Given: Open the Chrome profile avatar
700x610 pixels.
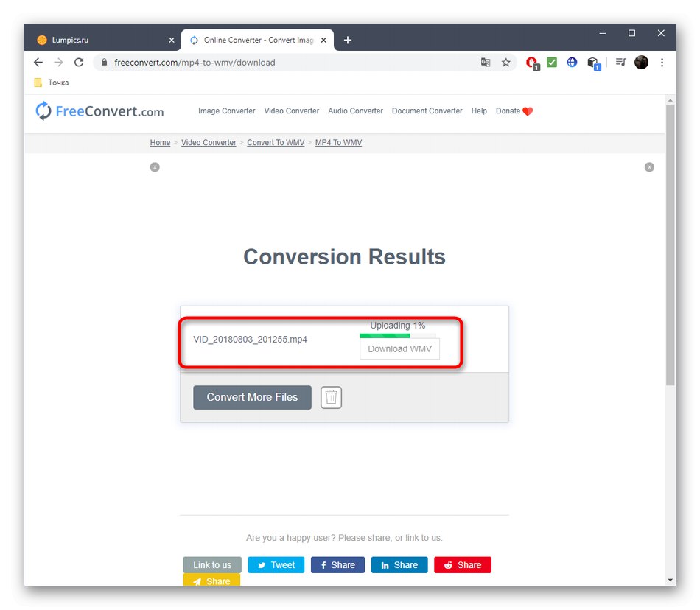Looking at the screenshot, I should [x=642, y=63].
